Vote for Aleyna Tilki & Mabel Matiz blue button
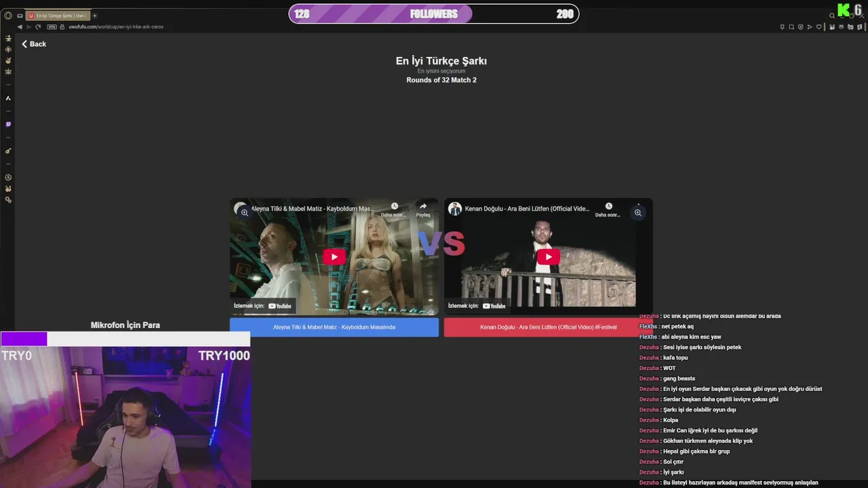This screenshot has height=488, width=868. click(x=334, y=327)
